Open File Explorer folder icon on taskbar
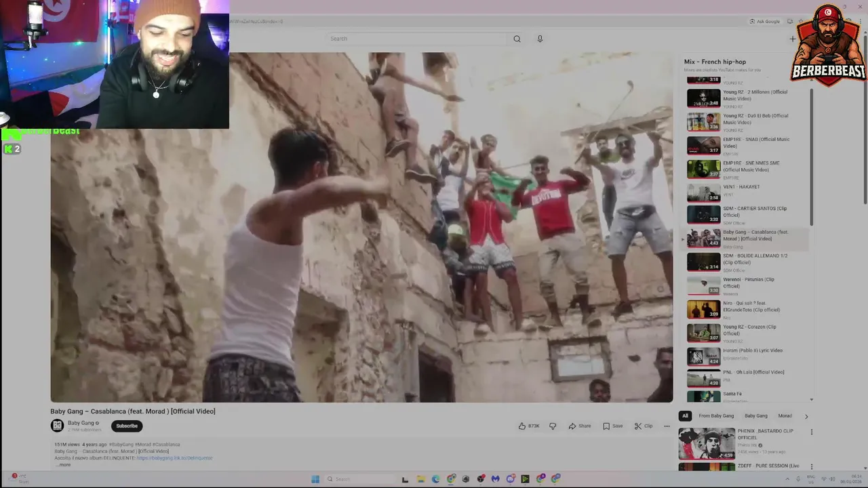The height and width of the screenshot is (488, 868). tap(420, 479)
